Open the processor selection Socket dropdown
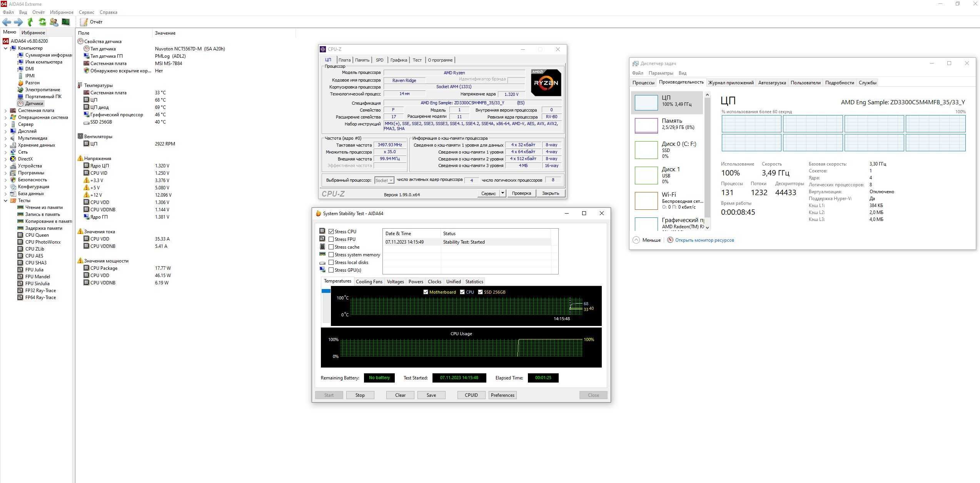Image resolution: width=980 pixels, height=483 pixels. 384,180
